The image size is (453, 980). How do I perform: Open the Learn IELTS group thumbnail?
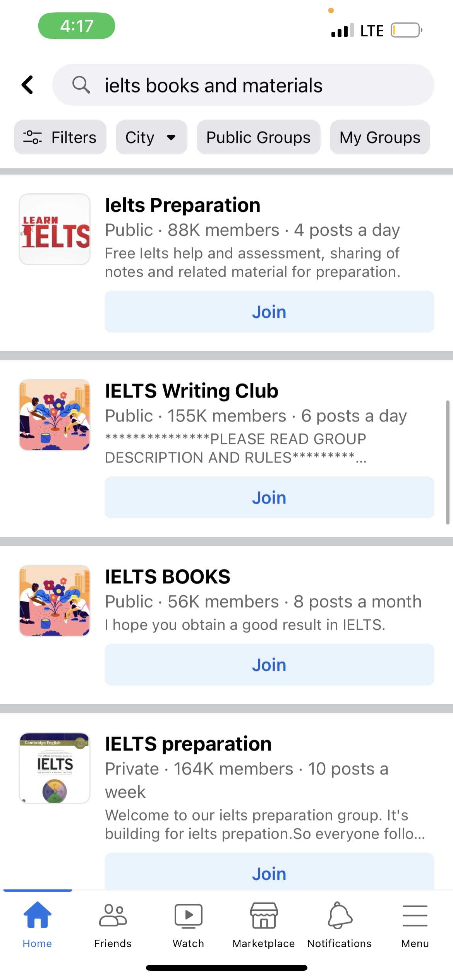[x=55, y=229]
